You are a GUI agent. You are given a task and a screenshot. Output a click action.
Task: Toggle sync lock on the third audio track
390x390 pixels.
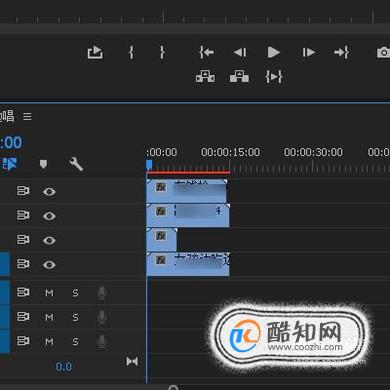click(23, 341)
